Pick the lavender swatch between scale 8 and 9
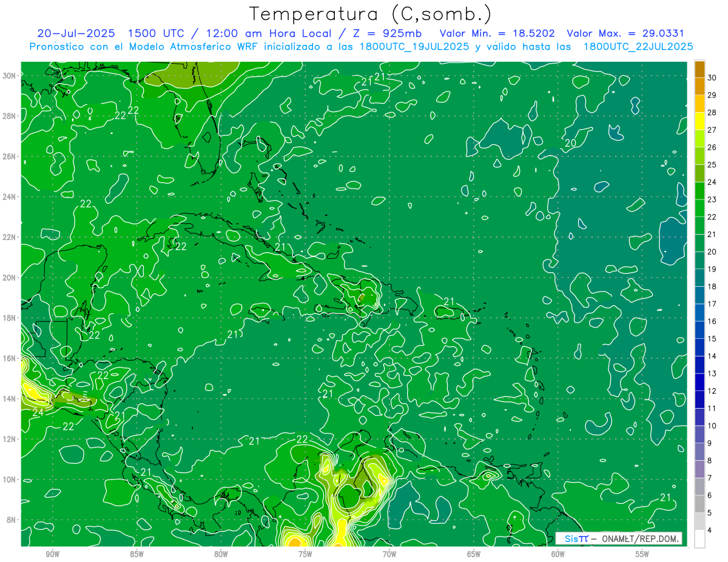Image resolution: width=728 pixels, height=562 pixels. [700, 452]
